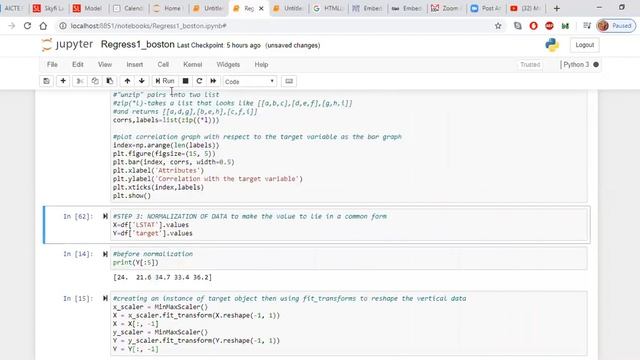Screen dimensions: 640x360
Task: Click the plt.show() line in code
Action: 132,196
